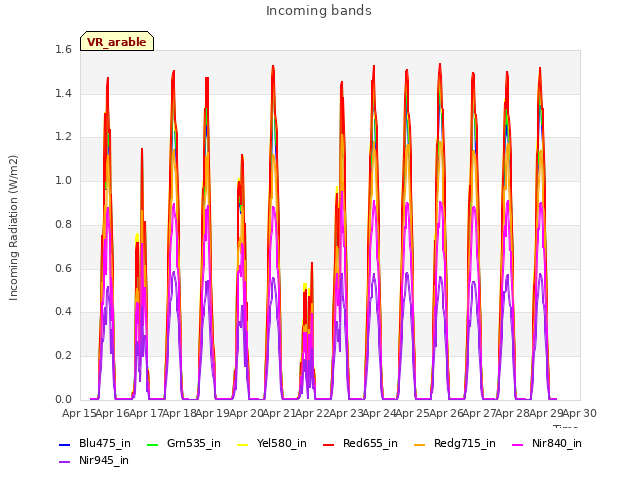Screen dimensions: 640x480
Task: Toggle the Nir840_in legend entry
Action: pos(547,444)
